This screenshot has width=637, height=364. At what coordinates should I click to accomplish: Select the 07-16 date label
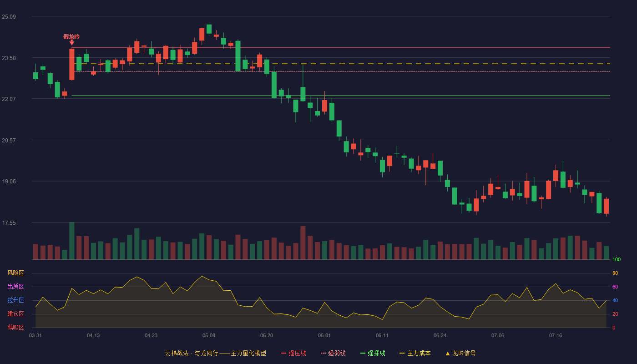point(556,335)
